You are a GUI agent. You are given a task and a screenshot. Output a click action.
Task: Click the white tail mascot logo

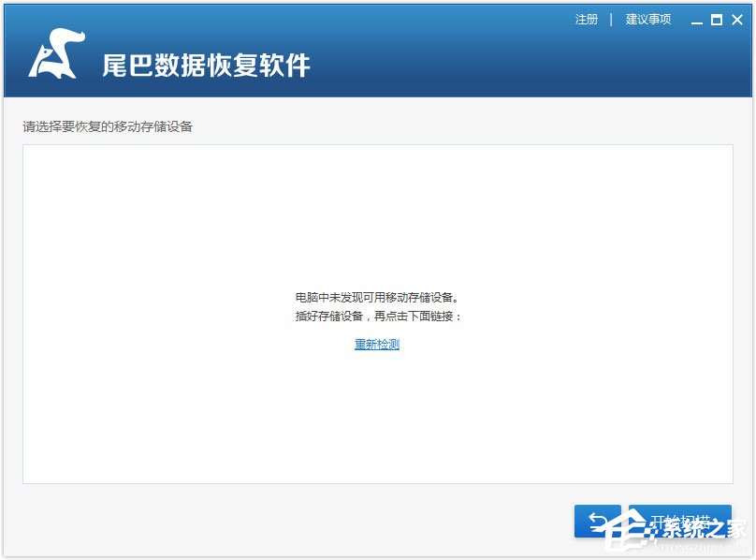56,58
